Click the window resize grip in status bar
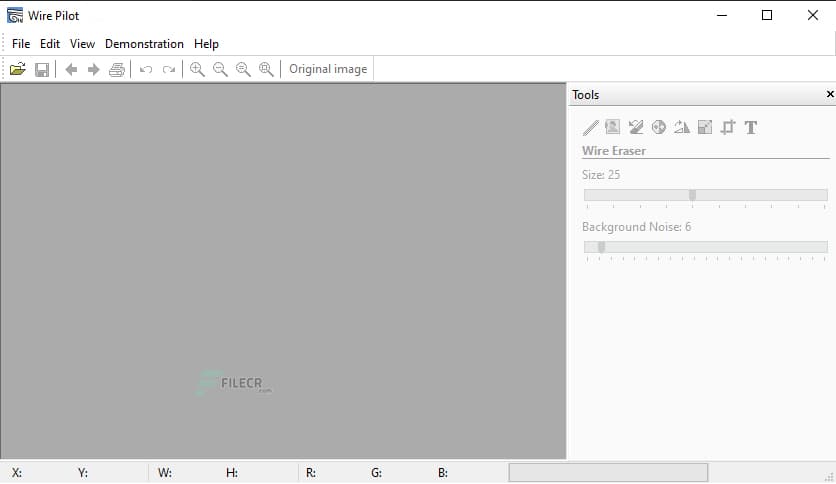The height and width of the screenshot is (484, 836). pos(829,477)
